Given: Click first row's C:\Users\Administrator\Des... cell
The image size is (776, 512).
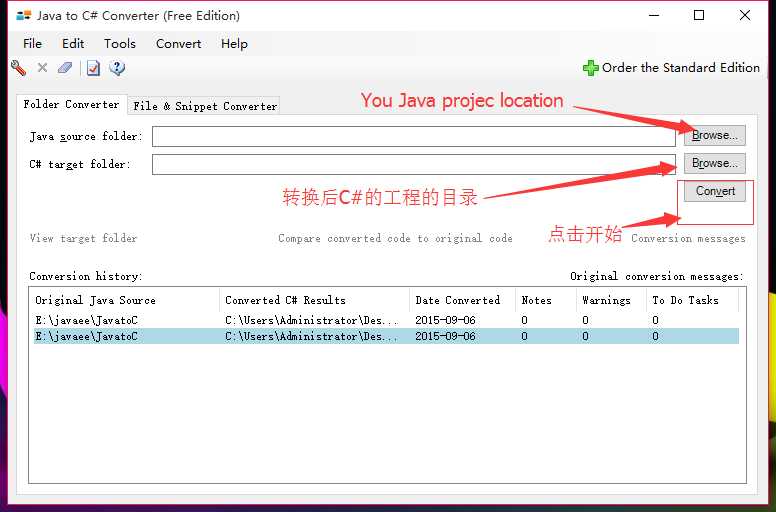Looking at the screenshot, I should [311, 321].
